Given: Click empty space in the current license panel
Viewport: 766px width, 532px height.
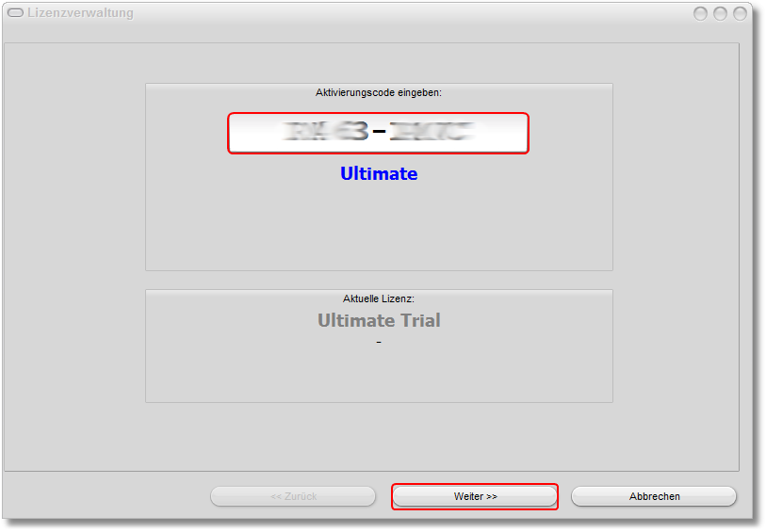Looking at the screenshot, I should 378,377.
